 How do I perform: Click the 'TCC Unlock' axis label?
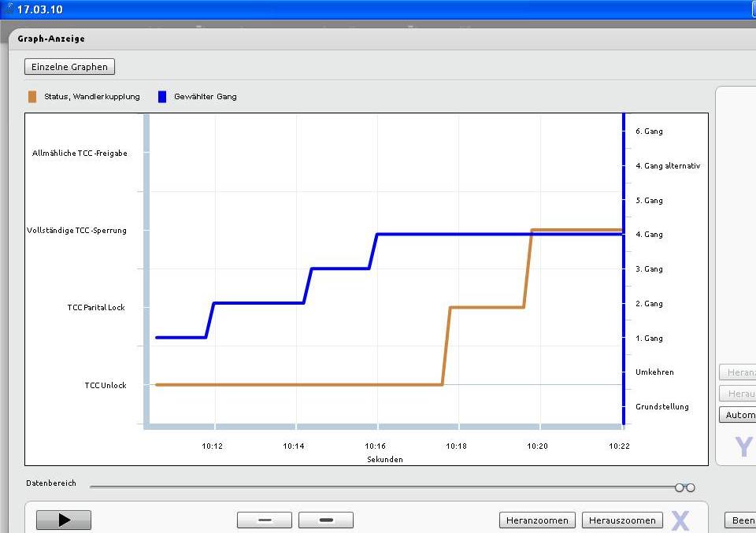(106, 386)
